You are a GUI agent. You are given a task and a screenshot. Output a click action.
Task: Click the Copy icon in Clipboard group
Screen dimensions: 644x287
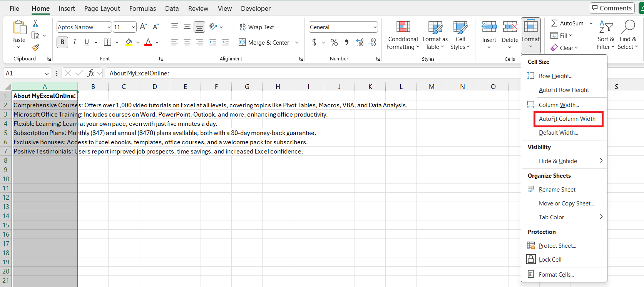35,35
